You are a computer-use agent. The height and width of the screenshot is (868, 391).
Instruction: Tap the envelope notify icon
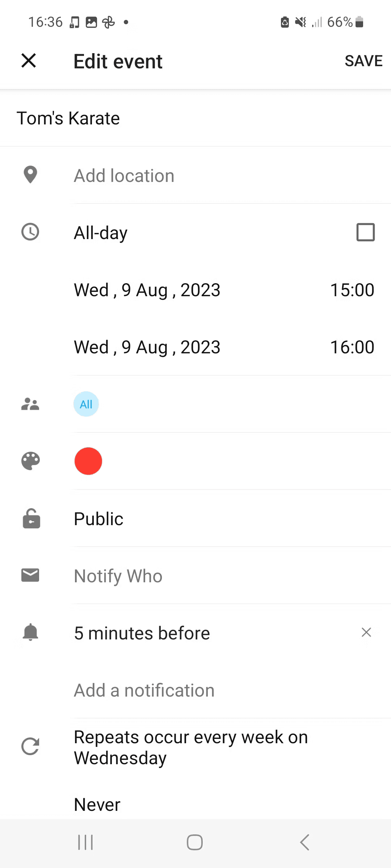click(30, 575)
